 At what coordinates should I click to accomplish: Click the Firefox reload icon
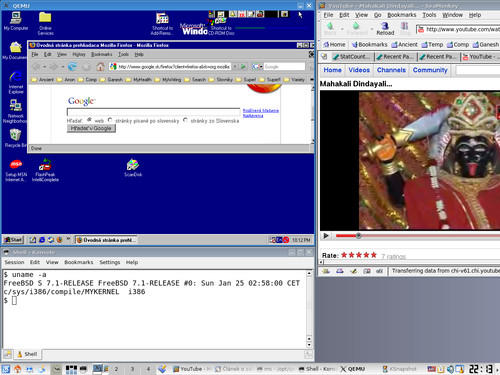[72, 67]
